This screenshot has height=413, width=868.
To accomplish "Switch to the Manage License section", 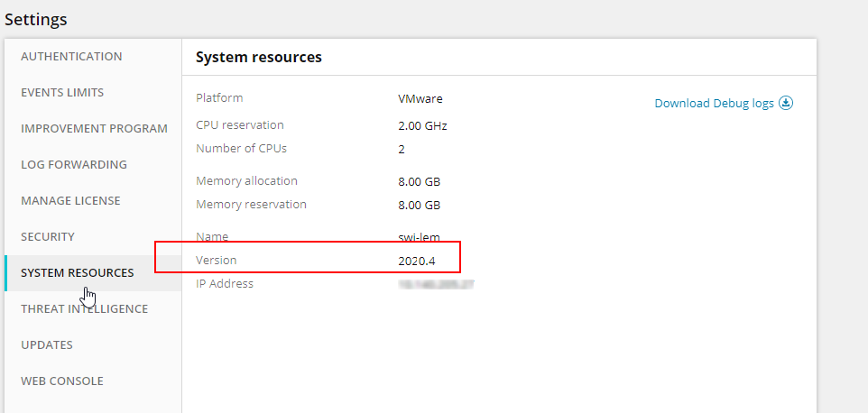I will 70,200.
